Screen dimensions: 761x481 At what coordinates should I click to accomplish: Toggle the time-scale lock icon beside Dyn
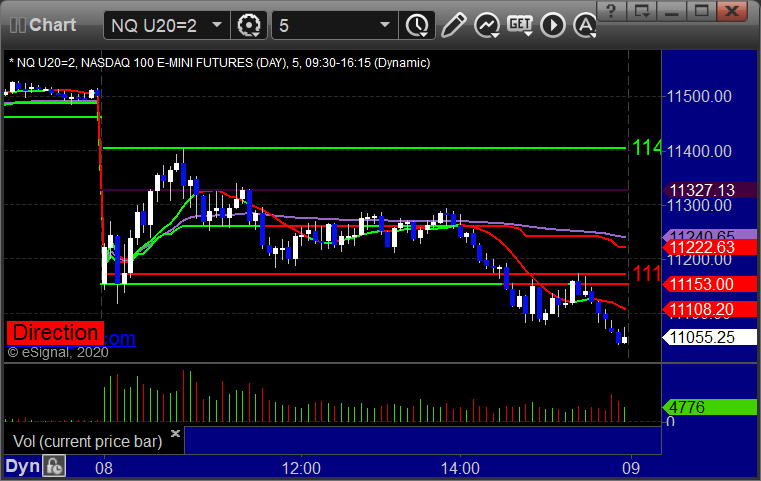[x=54, y=466]
